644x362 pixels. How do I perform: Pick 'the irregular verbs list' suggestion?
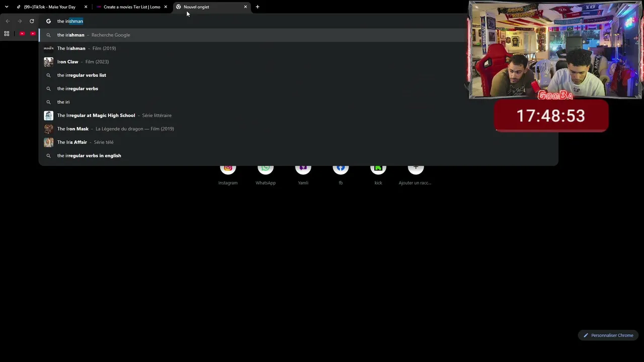click(298, 75)
